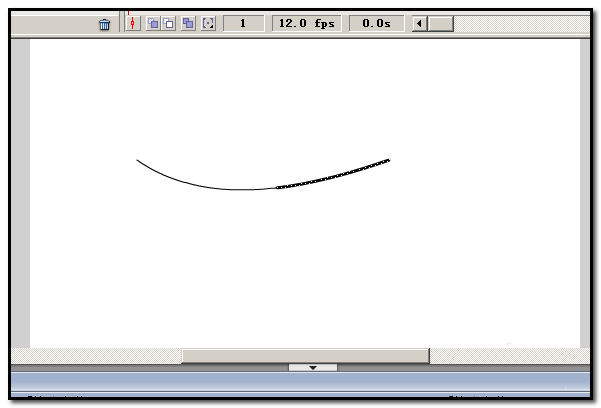The height and width of the screenshot is (408, 601).
Task: Toggle the Onion Skin button
Action: click(153, 23)
